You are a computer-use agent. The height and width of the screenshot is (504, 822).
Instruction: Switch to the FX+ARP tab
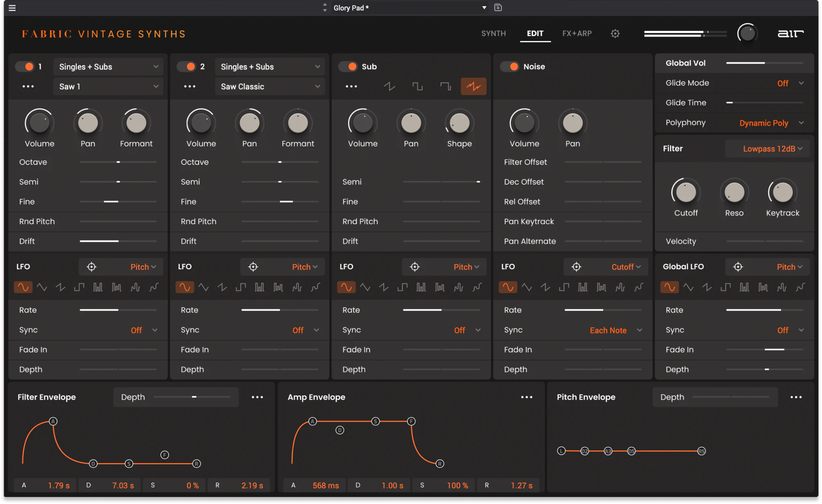tap(577, 34)
